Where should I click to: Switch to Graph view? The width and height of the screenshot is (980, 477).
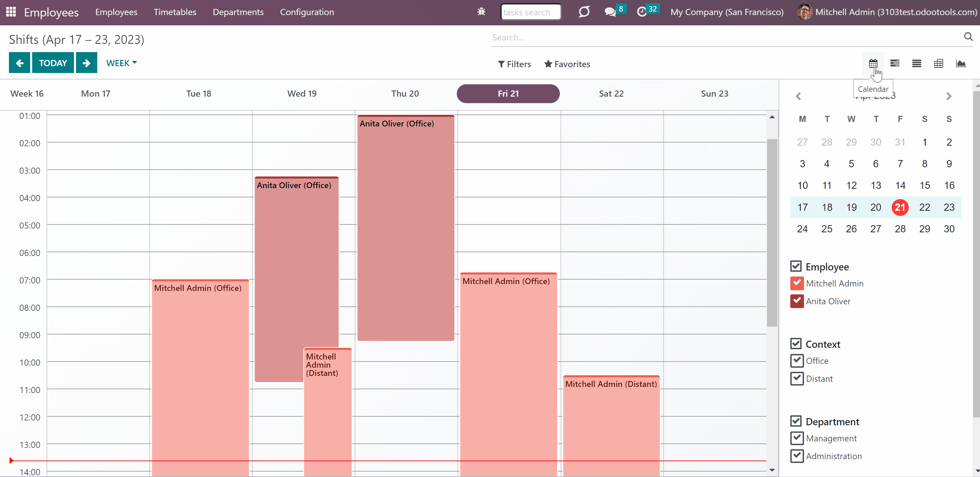coord(960,63)
